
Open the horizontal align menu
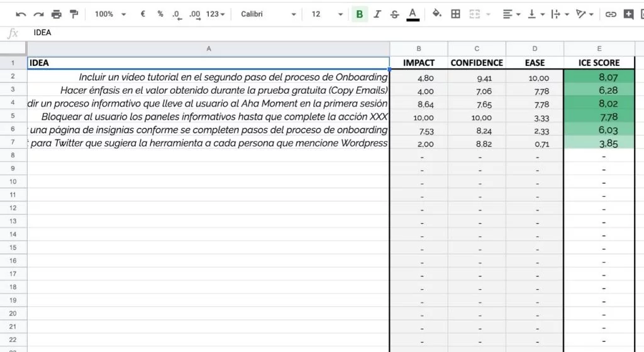tap(511, 14)
